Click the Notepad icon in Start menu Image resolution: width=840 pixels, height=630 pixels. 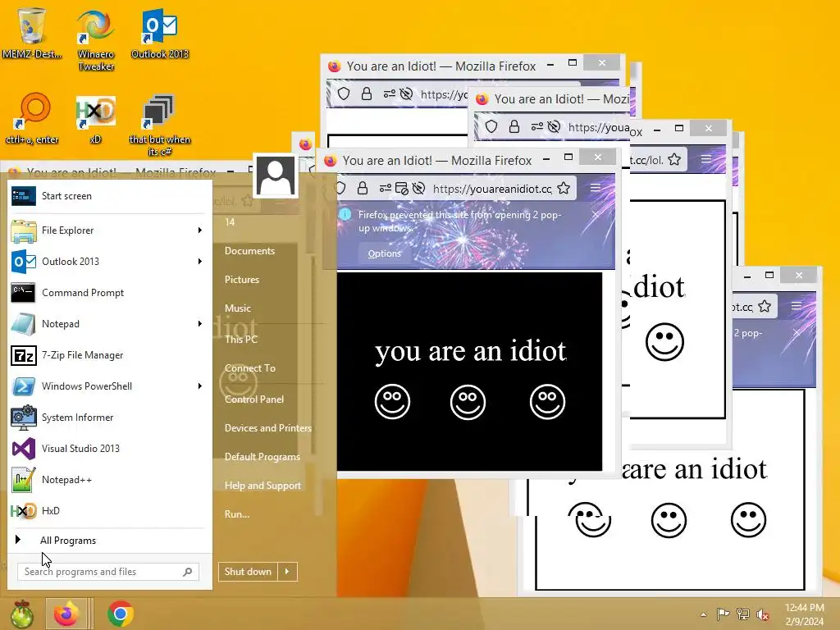24,324
